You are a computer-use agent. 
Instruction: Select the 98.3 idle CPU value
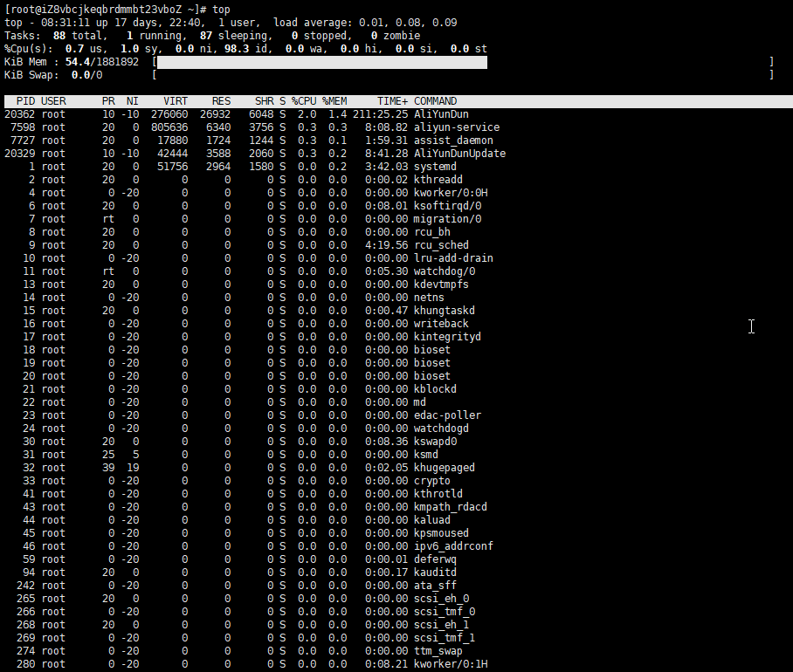(237, 49)
